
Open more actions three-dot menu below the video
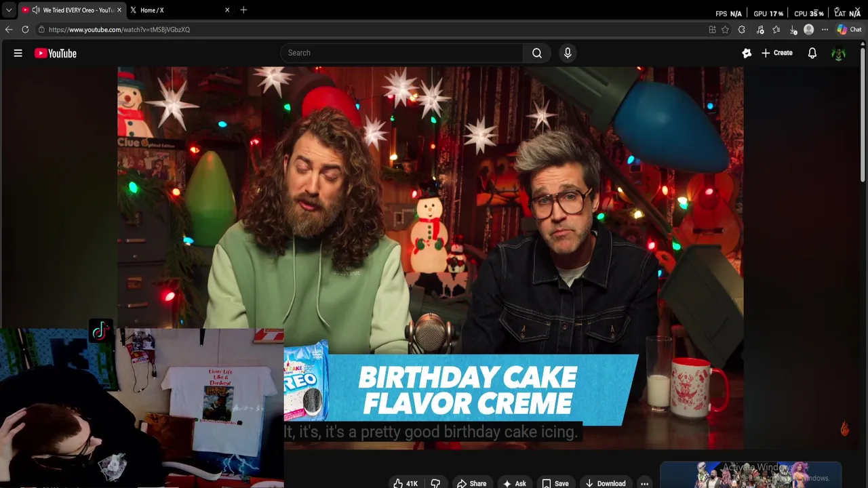tap(644, 483)
